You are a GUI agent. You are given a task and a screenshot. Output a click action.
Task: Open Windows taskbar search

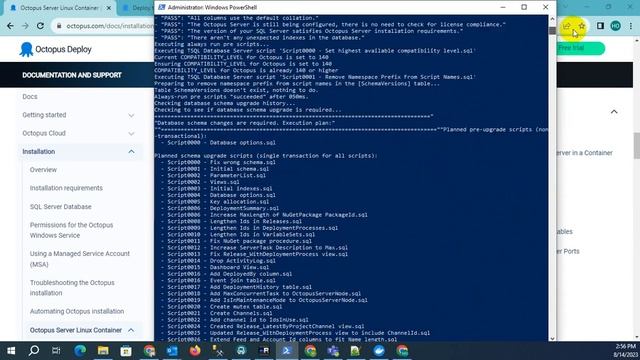34,351
